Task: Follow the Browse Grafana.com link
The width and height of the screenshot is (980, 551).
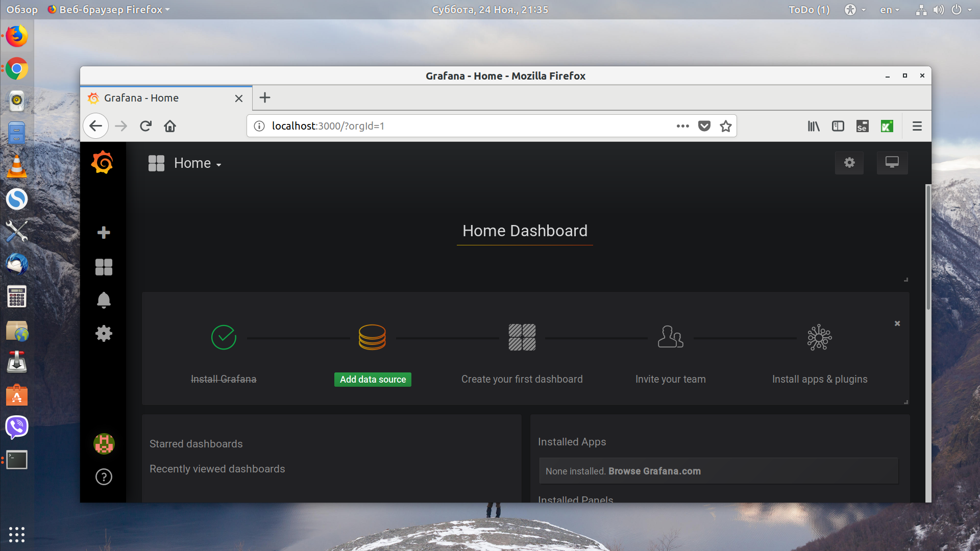Action: pyautogui.click(x=654, y=471)
